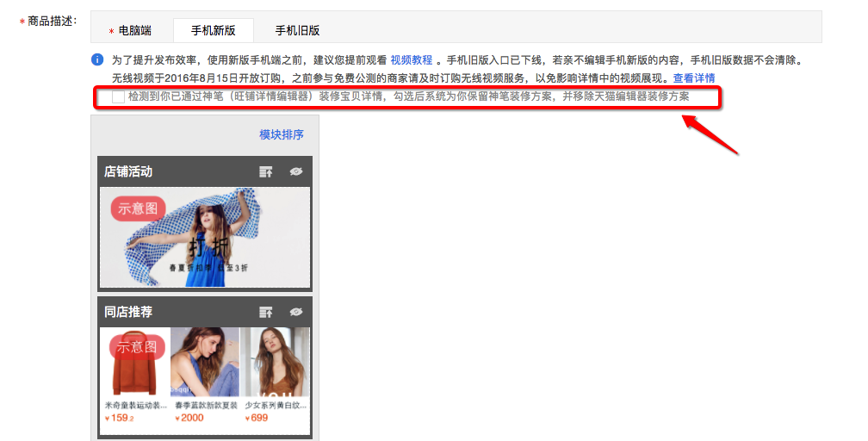Move the 店铺活动 module up
This screenshot has height=441, width=868.
pyautogui.click(x=266, y=171)
